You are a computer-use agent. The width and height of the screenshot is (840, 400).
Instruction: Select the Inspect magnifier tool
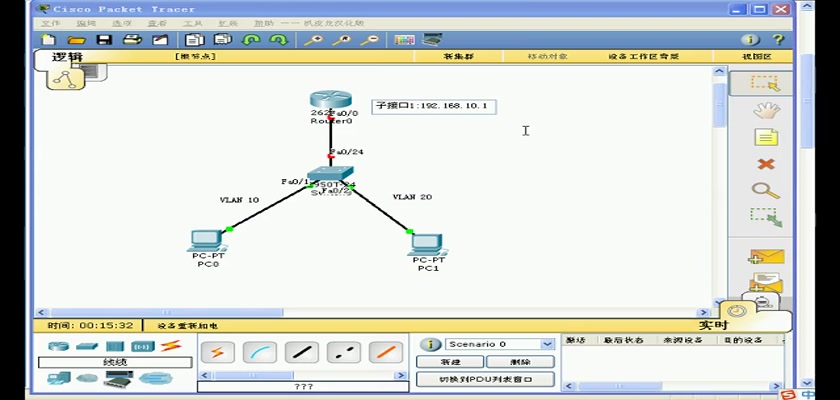(766, 190)
